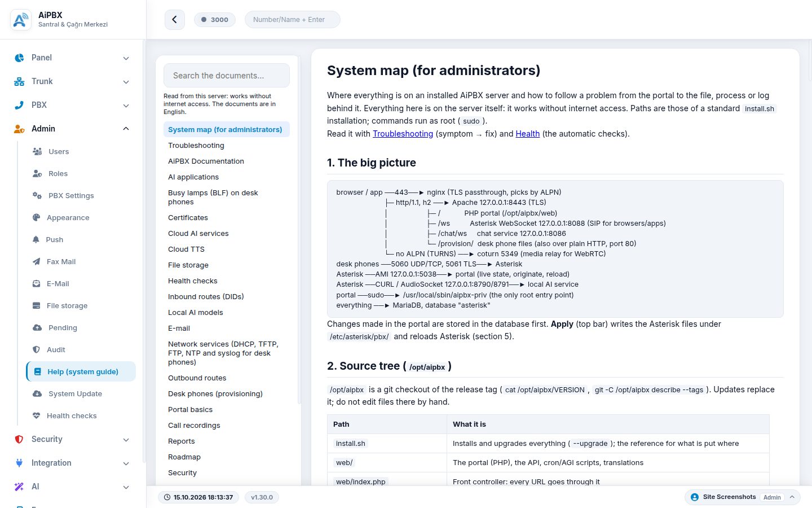The width and height of the screenshot is (812, 508).
Task: Click the Users group icon
Action: [37, 151]
